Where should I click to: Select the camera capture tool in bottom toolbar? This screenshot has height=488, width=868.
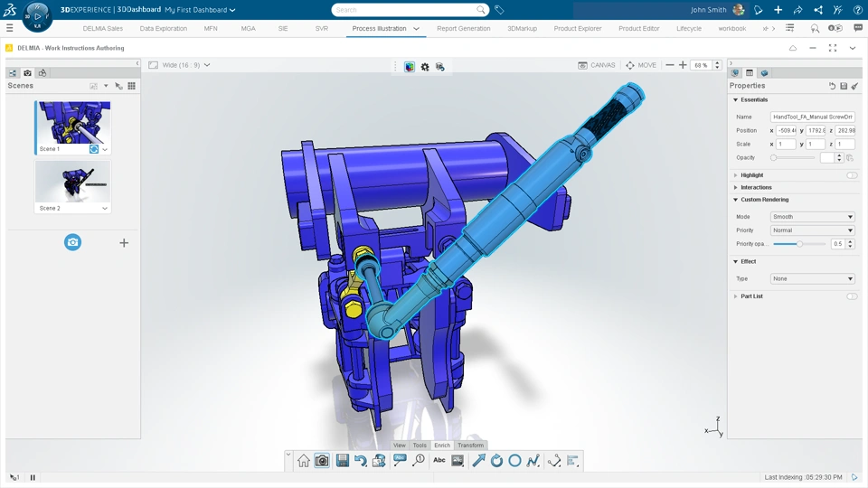click(322, 460)
